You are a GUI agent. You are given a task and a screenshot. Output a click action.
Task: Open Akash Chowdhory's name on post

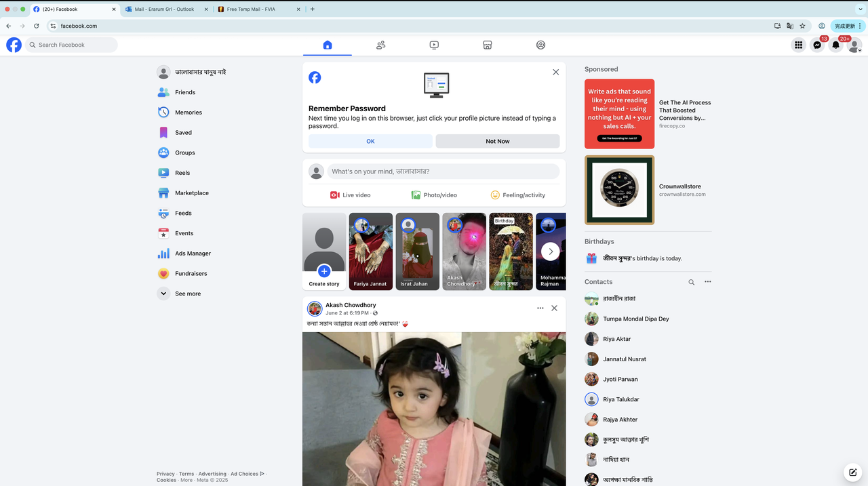pyautogui.click(x=351, y=305)
